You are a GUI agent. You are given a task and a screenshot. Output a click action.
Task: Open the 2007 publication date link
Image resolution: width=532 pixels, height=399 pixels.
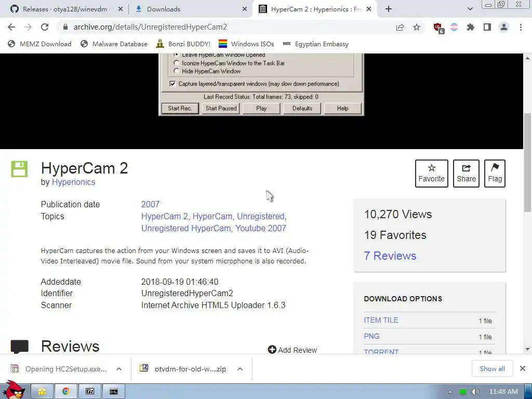(x=150, y=205)
